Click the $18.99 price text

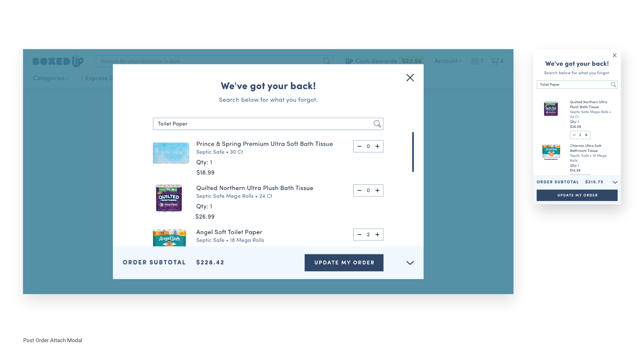205,172
